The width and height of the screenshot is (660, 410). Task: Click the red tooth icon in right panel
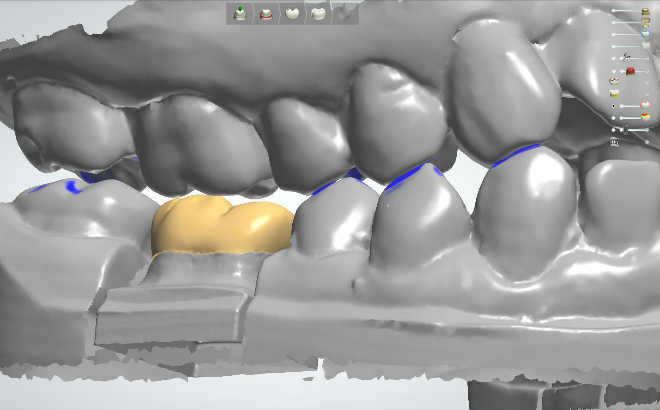[630, 71]
